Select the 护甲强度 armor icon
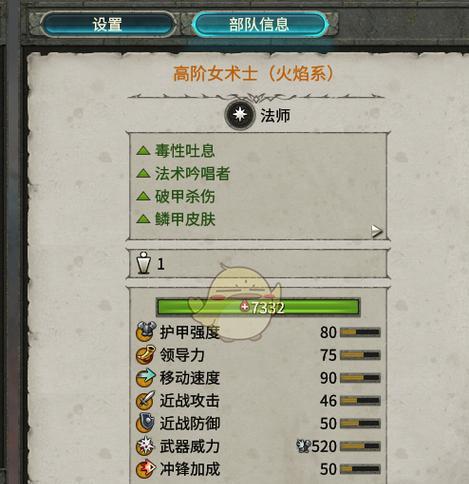The image size is (469, 484). click(146, 332)
